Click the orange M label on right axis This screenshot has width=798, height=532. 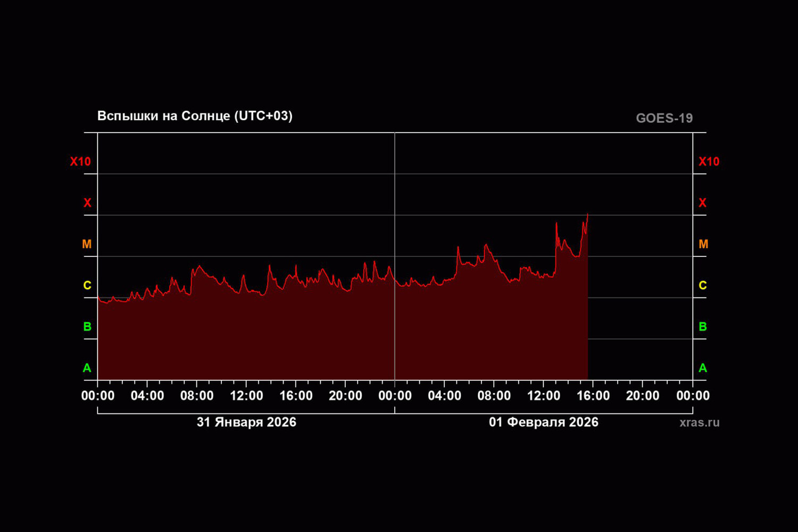(703, 244)
